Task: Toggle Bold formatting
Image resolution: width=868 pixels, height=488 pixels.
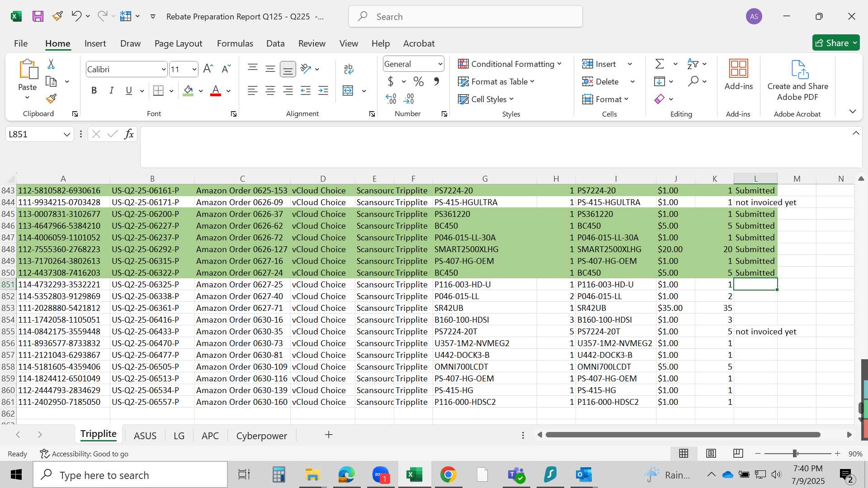Action: click(94, 91)
